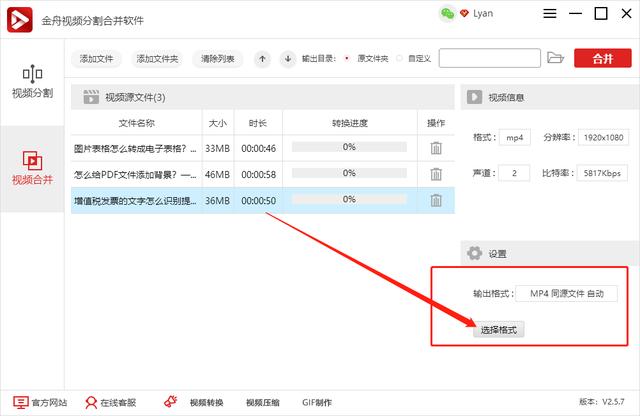This screenshot has height=416, width=640.
Task: Open the 官方网站 official website link
Action: [x=40, y=403]
